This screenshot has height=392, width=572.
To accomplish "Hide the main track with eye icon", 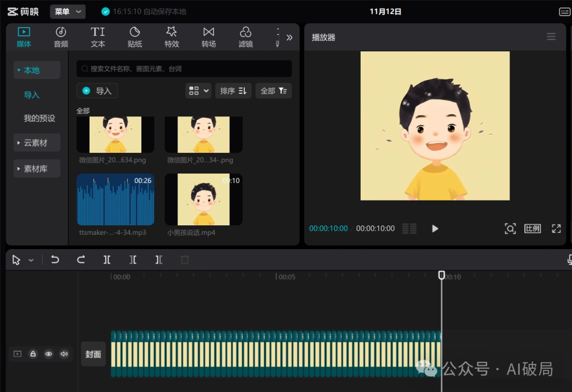I will pyautogui.click(x=49, y=354).
